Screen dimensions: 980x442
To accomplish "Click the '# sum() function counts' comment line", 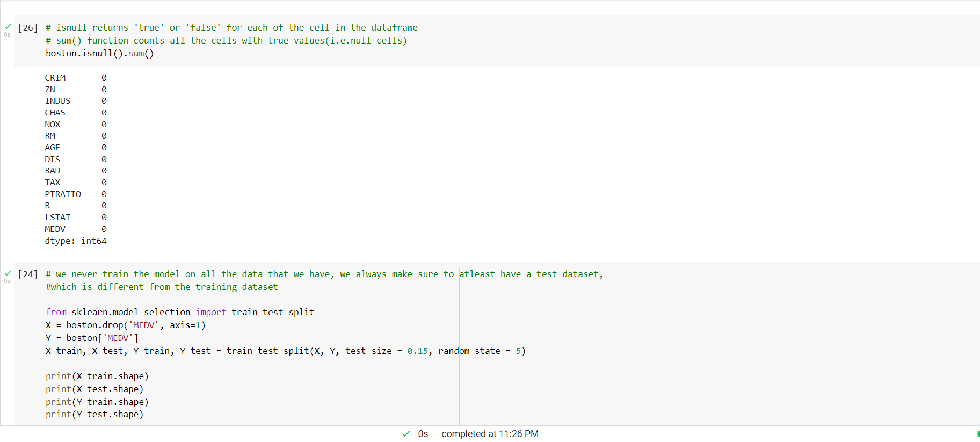I will coord(226,40).
